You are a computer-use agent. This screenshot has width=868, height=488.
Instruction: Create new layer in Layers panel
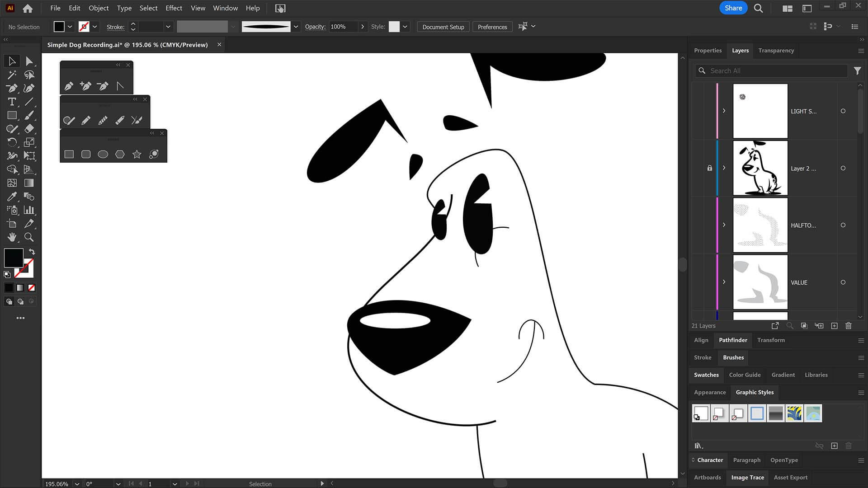(835, 326)
